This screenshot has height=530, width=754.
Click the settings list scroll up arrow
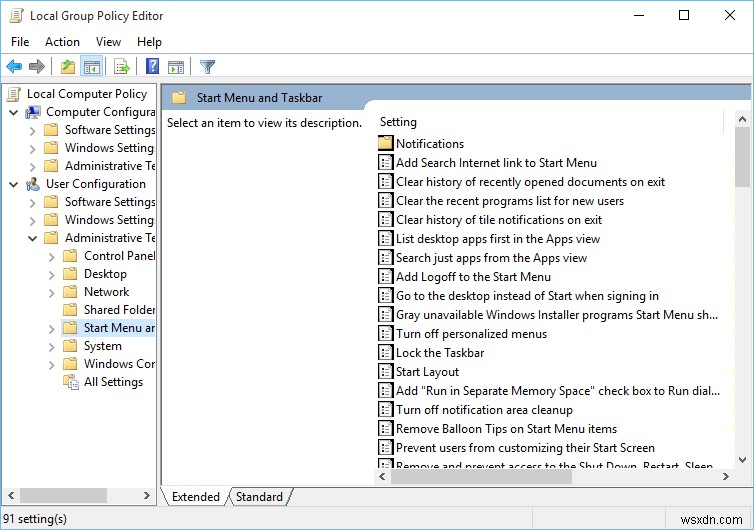pos(742,119)
